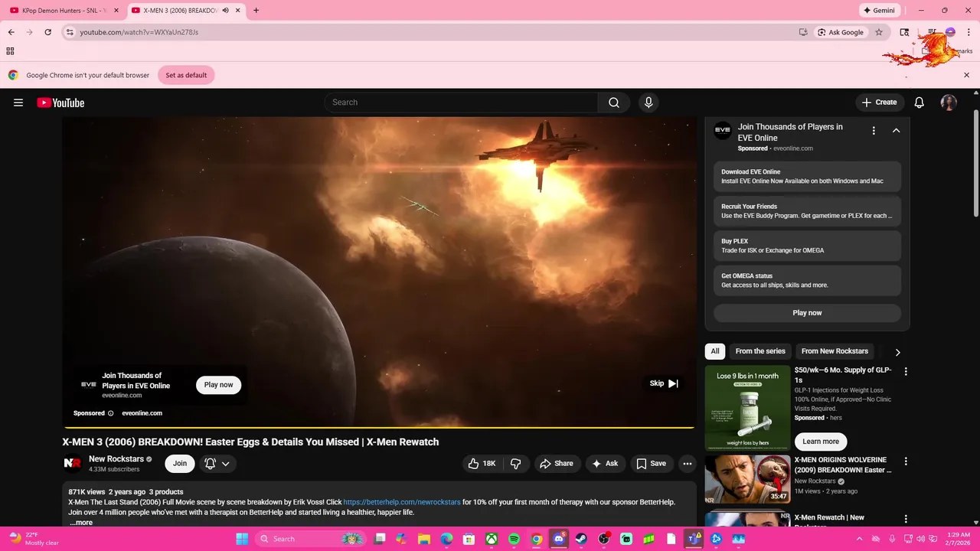Click Ask Google lens button

click(x=840, y=32)
